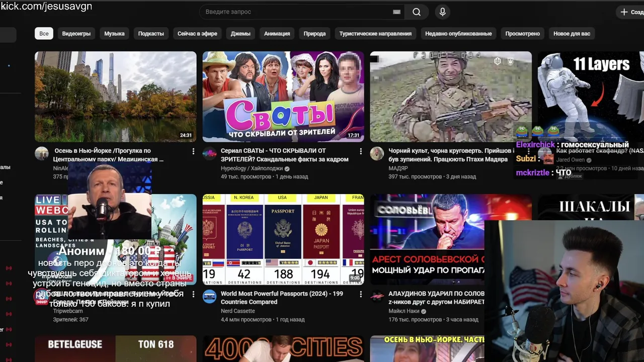Open the Betelgeuse TON 618 thumbnail
The image size is (644, 362).
(x=115, y=349)
